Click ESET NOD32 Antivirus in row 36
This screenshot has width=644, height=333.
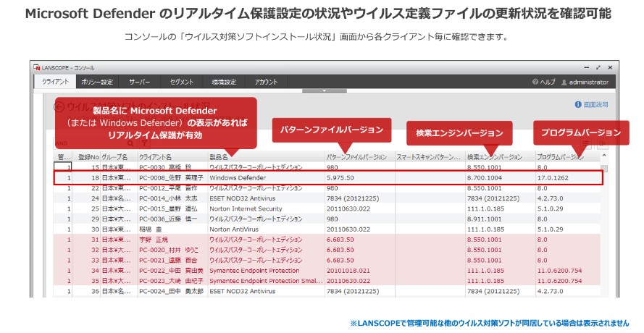[243, 291]
